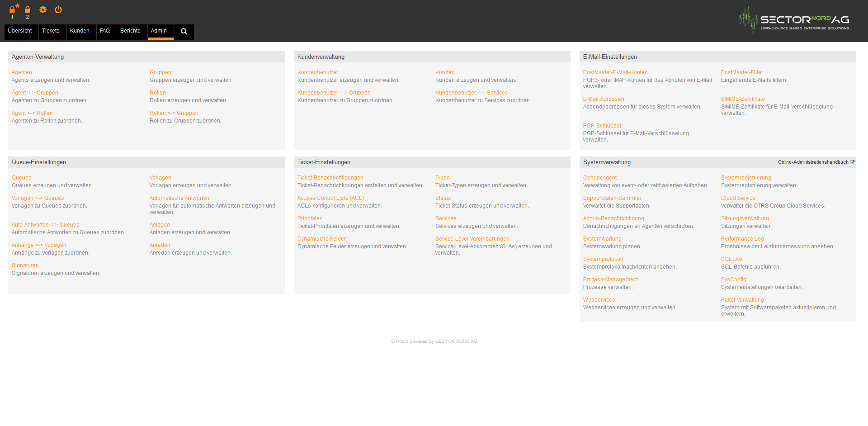Select the Dynamische Felder link
The height and width of the screenshot is (426, 868).
321,239
